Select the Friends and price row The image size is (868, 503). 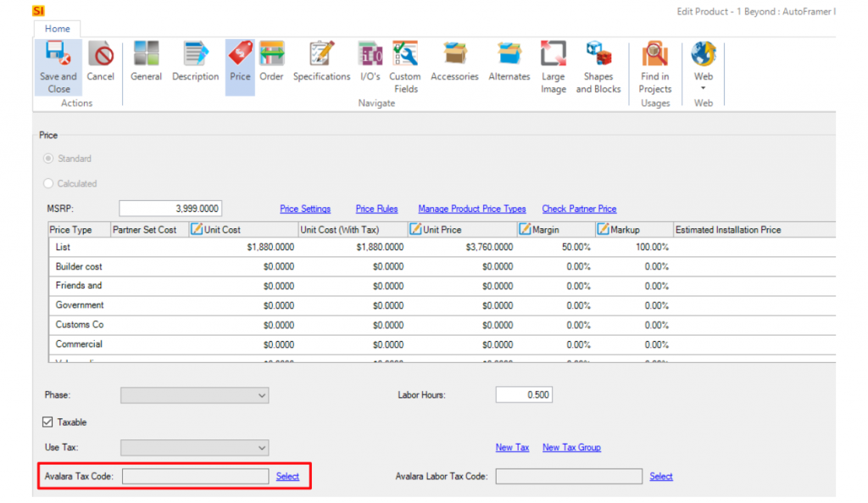click(x=442, y=286)
